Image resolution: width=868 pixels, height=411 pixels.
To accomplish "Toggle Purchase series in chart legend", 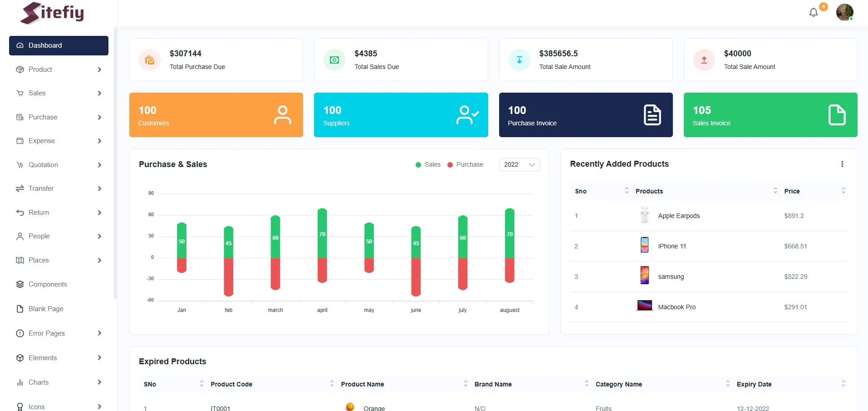I will click(x=465, y=164).
